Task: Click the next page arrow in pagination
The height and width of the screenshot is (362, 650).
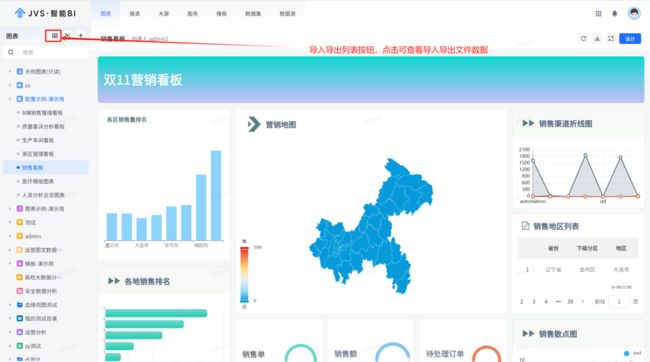Action: [583, 301]
